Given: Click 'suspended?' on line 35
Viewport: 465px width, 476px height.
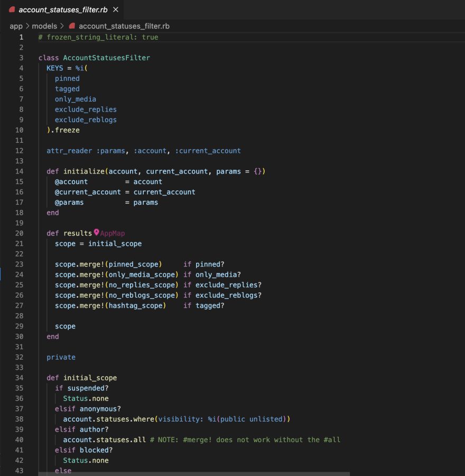Looking at the screenshot, I should [88, 388].
